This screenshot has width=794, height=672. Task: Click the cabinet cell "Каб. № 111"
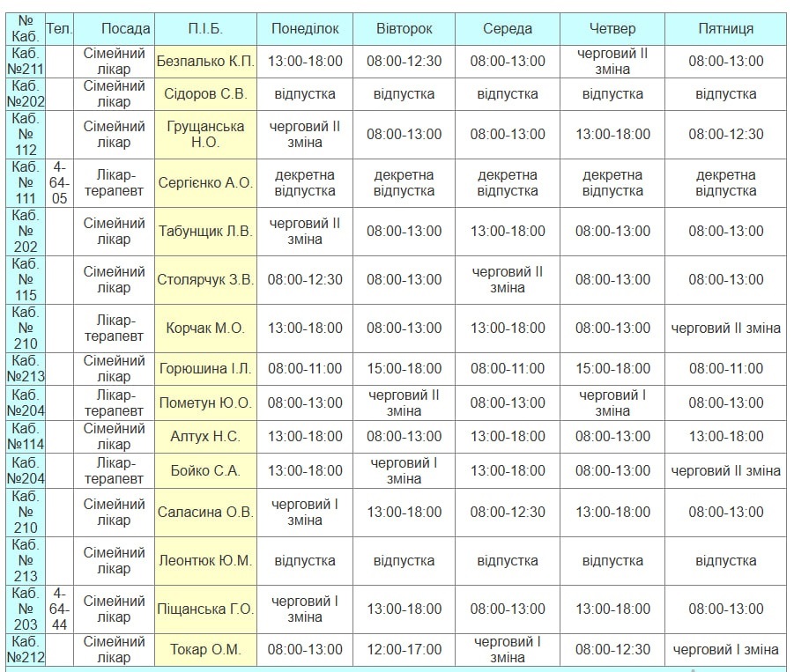pyautogui.click(x=26, y=182)
